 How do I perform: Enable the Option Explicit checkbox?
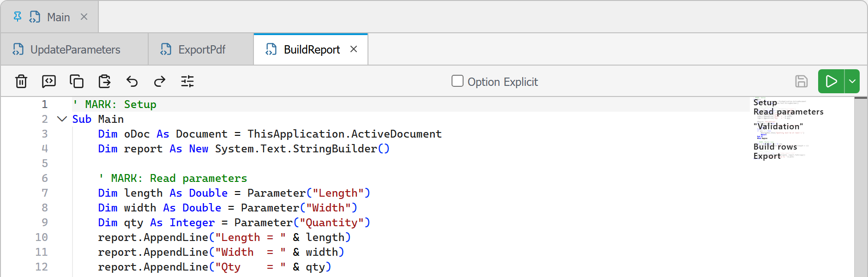pos(457,81)
